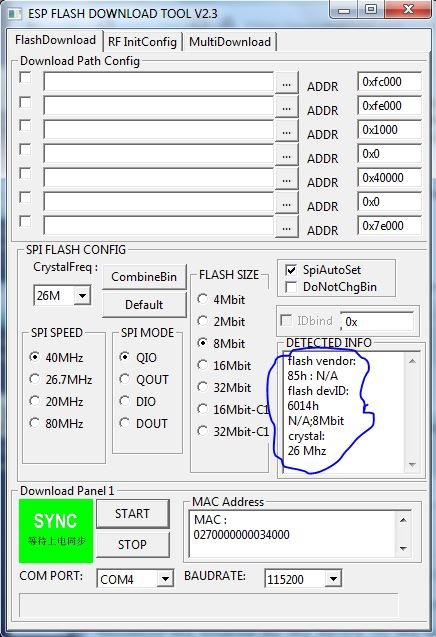436x637 pixels.
Task: Click the START download button
Action: coord(132,514)
